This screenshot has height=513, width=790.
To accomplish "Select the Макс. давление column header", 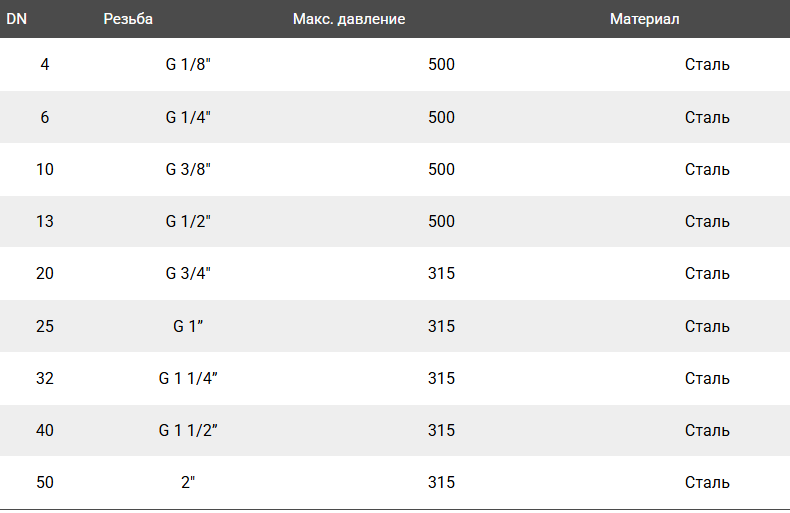I will (x=349, y=19).
